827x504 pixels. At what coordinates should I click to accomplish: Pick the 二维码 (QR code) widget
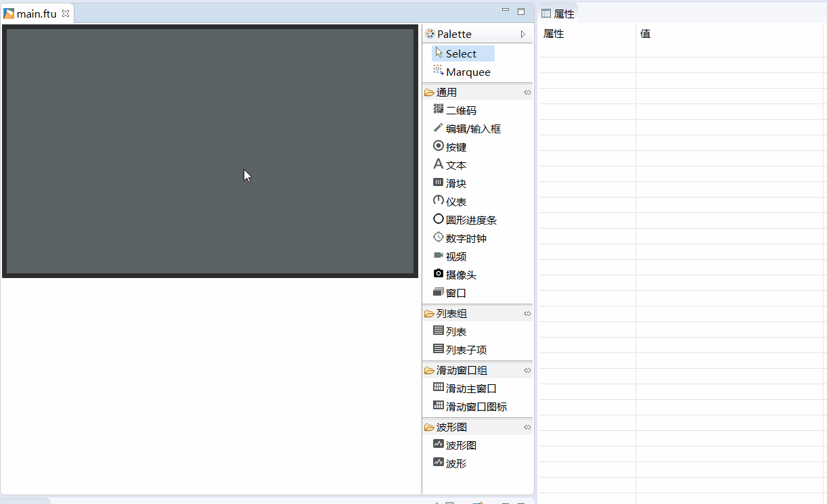pyautogui.click(x=455, y=110)
